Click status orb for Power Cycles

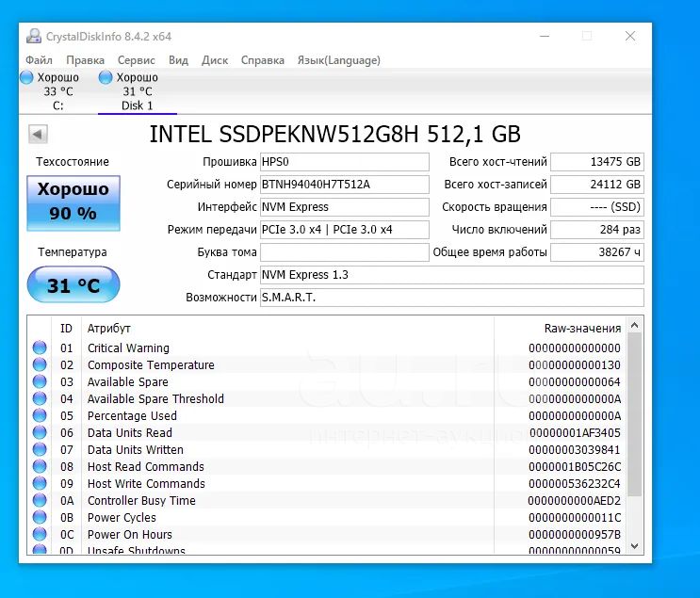[40, 517]
